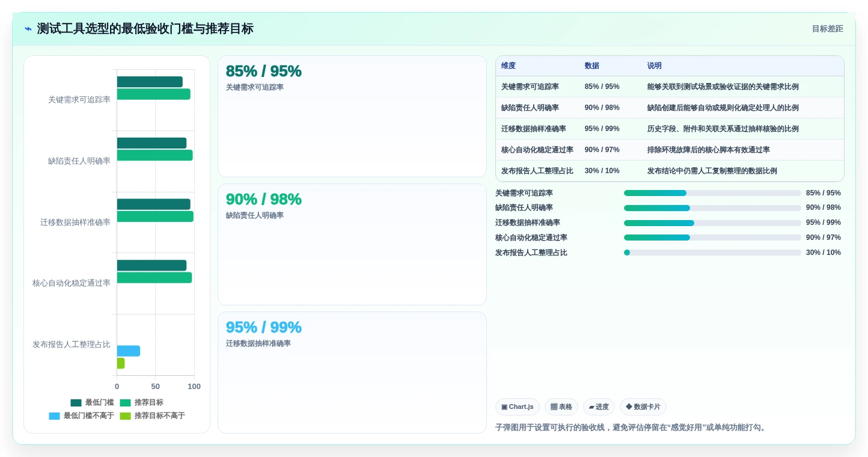This screenshot has width=868, height=457.
Task: Click the slide title 测试工具选型的最低验收门槛与推荐目标
Action: coord(145,29)
